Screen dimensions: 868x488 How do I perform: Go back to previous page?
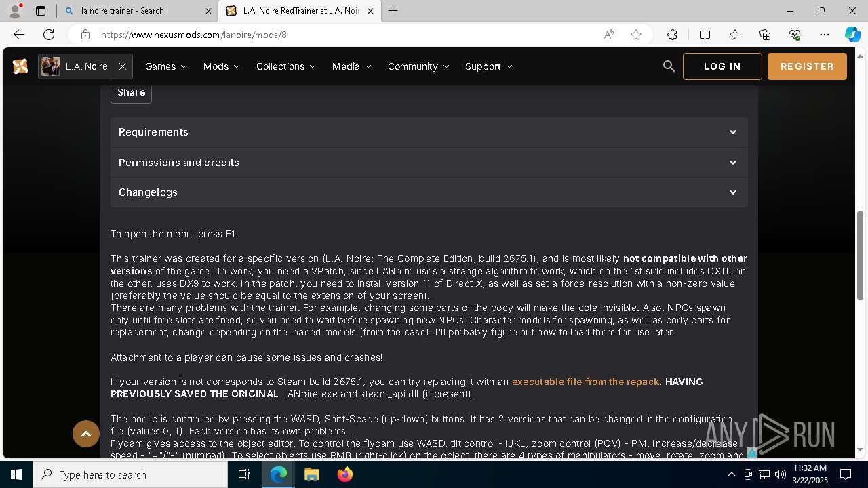pos(19,35)
